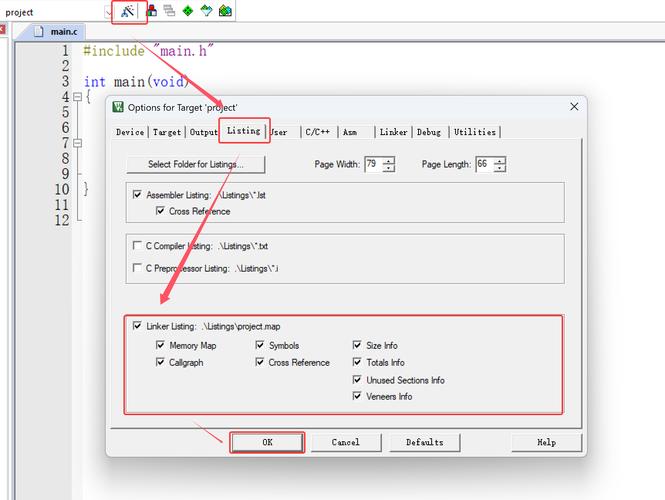Image resolution: width=665 pixels, height=500 pixels.
Task: Toggle Cross Reference under Linker Listing
Action: pyautogui.click(x=260, y=362)
